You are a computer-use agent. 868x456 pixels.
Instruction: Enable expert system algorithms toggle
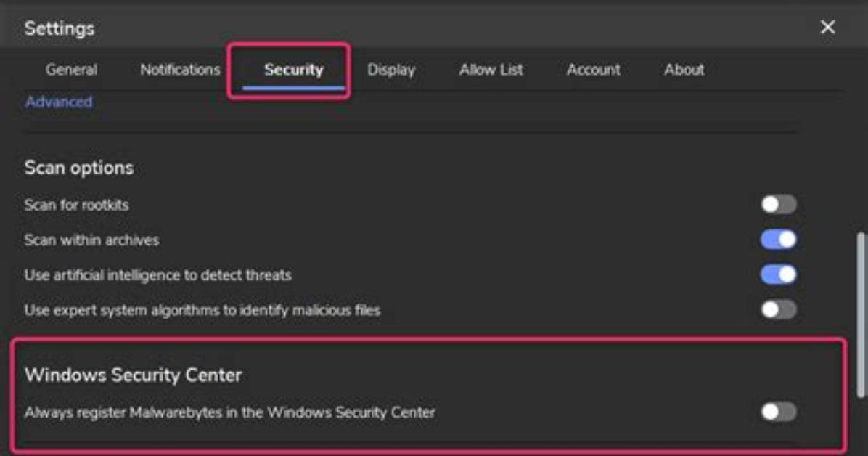click(x=778, y=309)
